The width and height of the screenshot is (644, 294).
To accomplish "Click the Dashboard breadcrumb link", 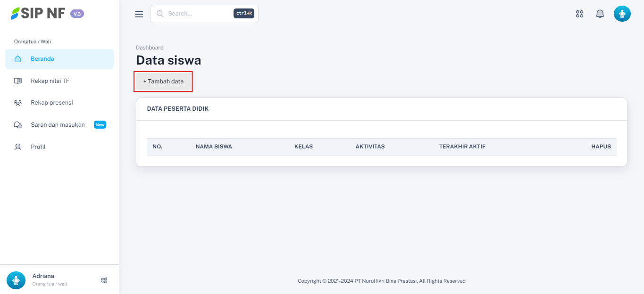I will tap(150, 48).
